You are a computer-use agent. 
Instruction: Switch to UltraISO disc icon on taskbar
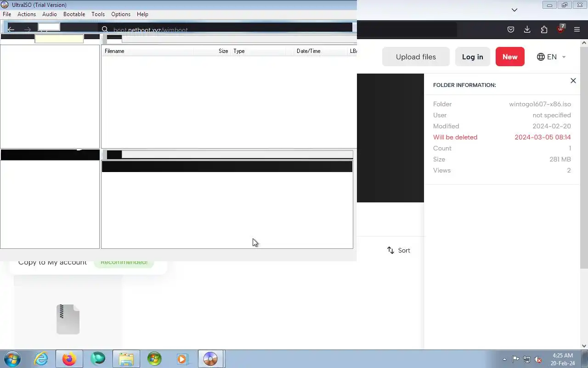tap(210, 359)
